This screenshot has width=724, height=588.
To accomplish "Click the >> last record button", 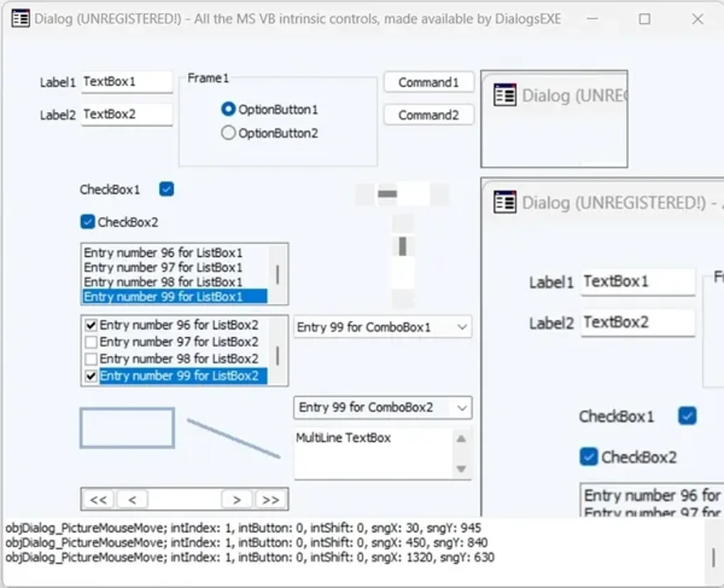I will pyautogui.click(x=270, y=499).
